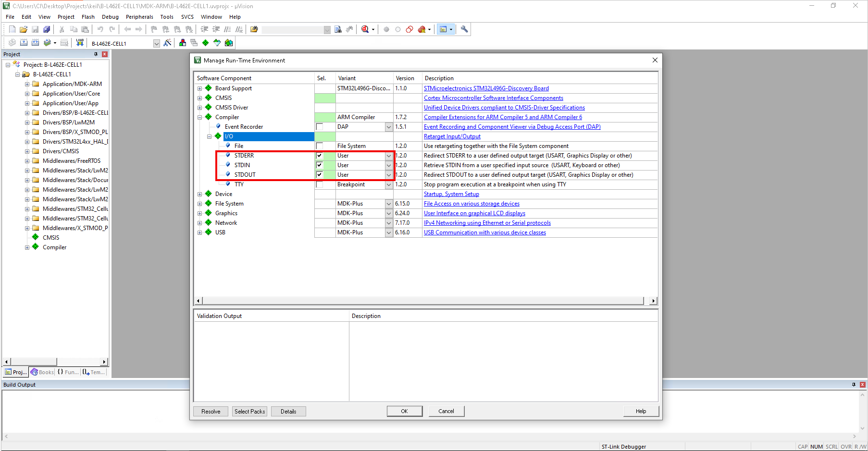Switch to the Functions tab
The image size is (868, 451).
pyautogui.click(x=68, y=372)
